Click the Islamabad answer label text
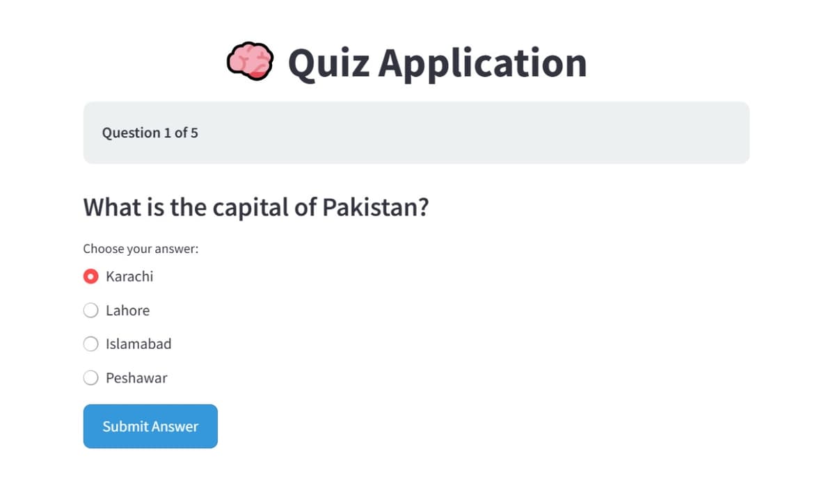835x504 pixels. pos(138,343)
